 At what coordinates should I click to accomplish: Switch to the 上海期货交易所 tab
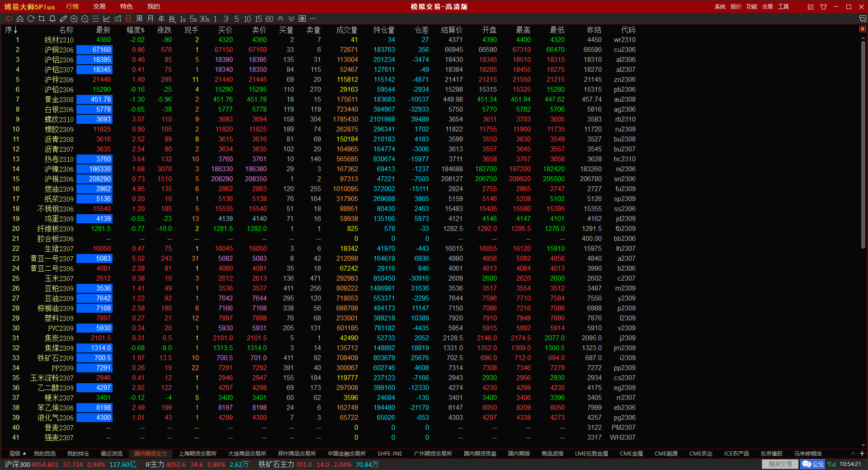click(198, 453)
